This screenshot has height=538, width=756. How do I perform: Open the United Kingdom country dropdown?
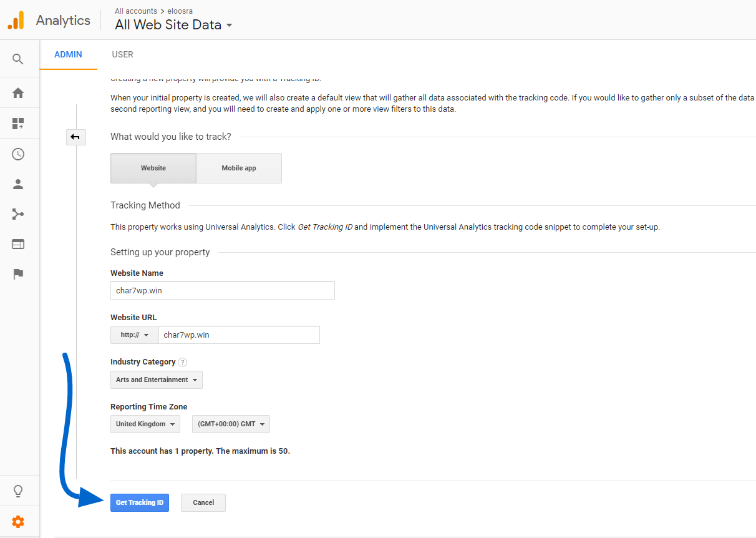[x=145, y=424]
